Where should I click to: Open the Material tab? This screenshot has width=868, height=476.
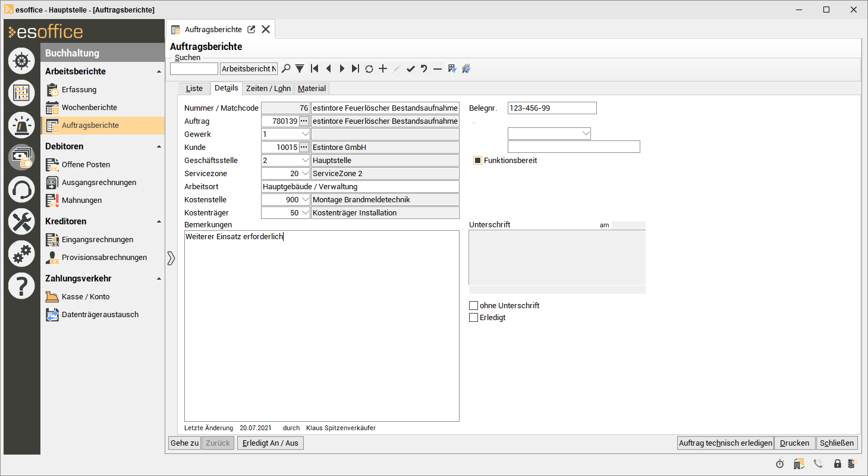312,89
